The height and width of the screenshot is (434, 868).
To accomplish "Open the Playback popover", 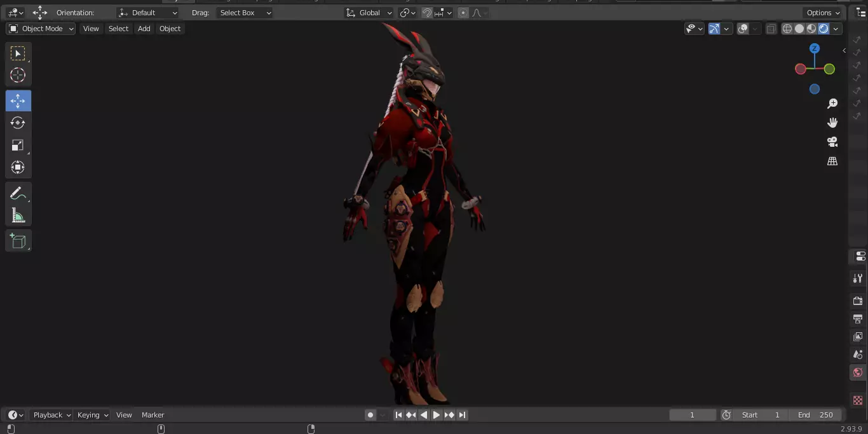I will (x=52, y=415).
